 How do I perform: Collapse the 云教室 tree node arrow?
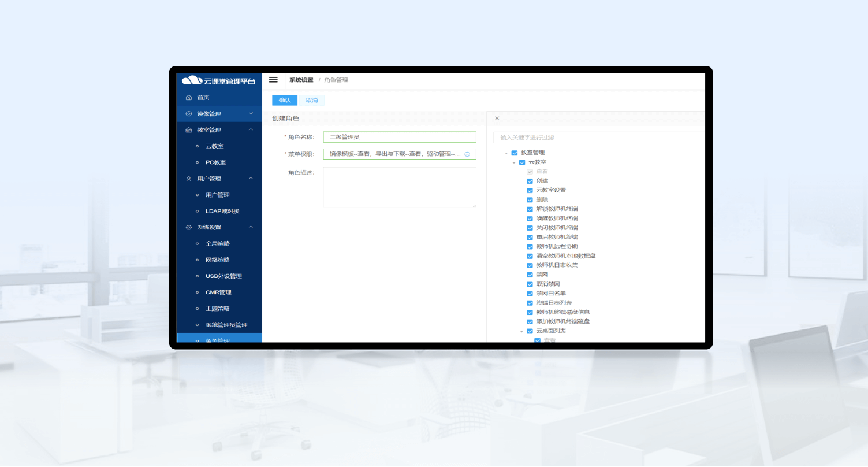(x=514, y=162)
